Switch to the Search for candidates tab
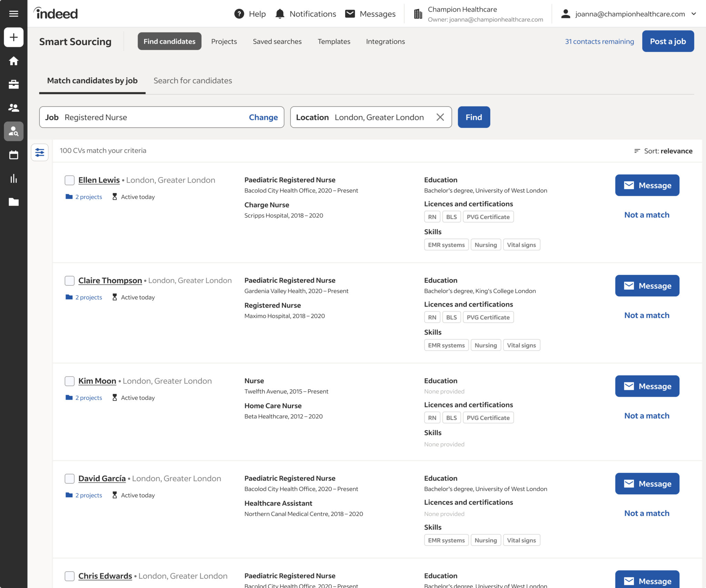Image resolution: width=706 pixels, height=588 pixels. [x=192, y=81]
